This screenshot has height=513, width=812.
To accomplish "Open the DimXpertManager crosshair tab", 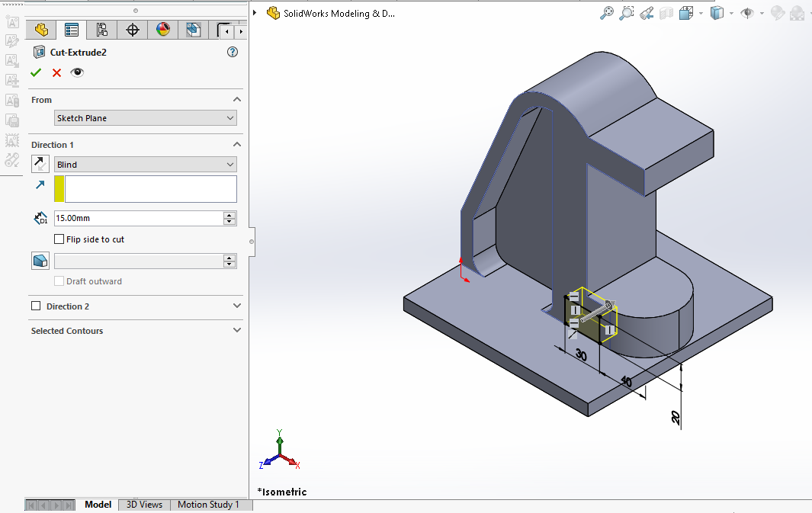I will (132, 30).
